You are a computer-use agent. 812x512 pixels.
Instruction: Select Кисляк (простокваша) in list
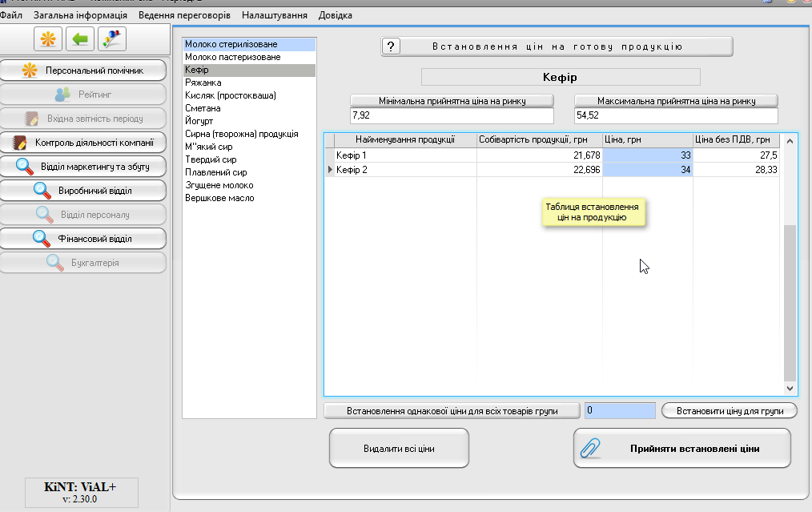coord(249,95)
